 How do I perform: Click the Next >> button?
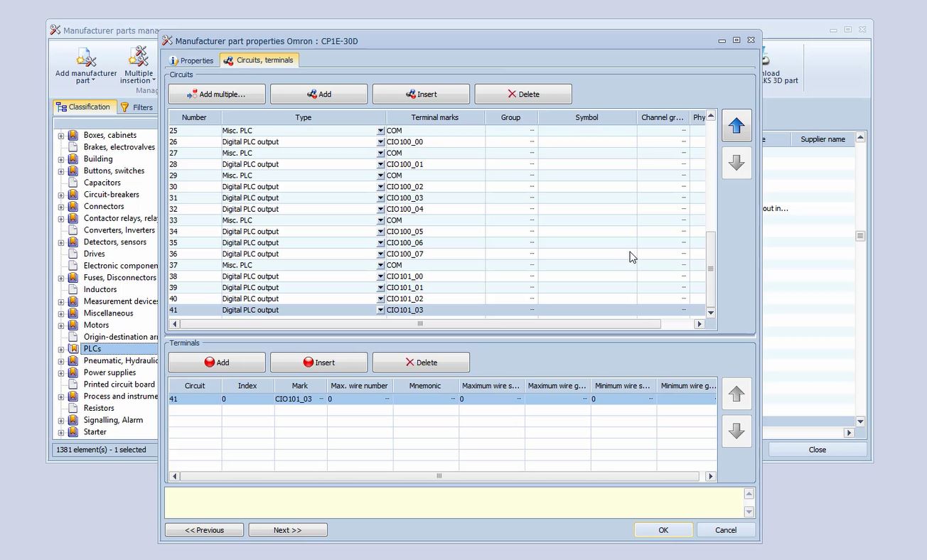point(287,530)
